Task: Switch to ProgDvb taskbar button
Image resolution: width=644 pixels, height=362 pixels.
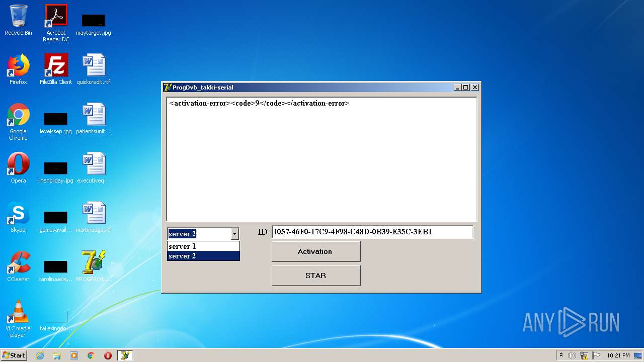Action: (125, 355)
